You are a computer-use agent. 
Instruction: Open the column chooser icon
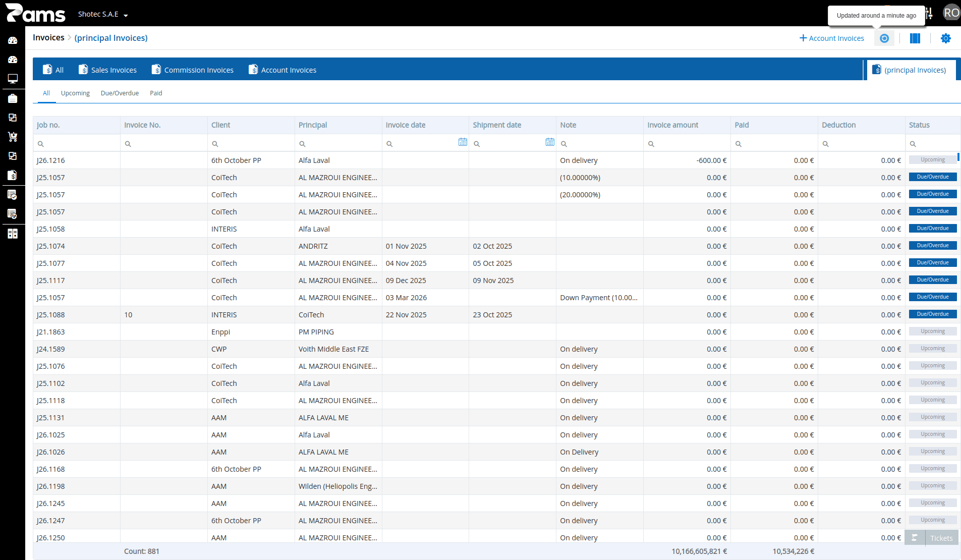click(x=915, y=38)
